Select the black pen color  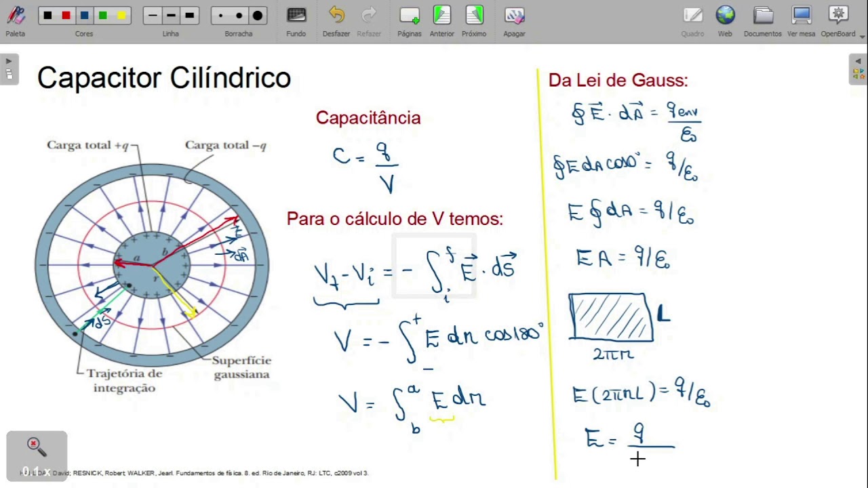coord(47,16)
